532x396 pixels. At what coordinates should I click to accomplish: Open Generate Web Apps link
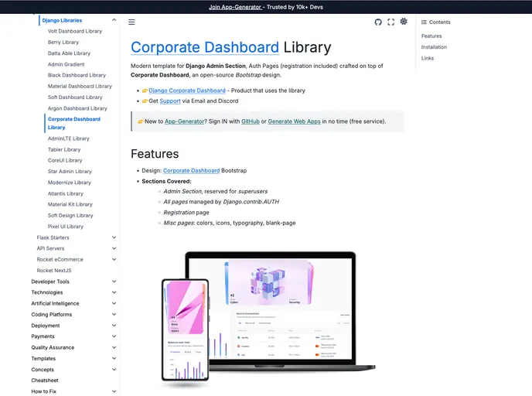[294, 121]
